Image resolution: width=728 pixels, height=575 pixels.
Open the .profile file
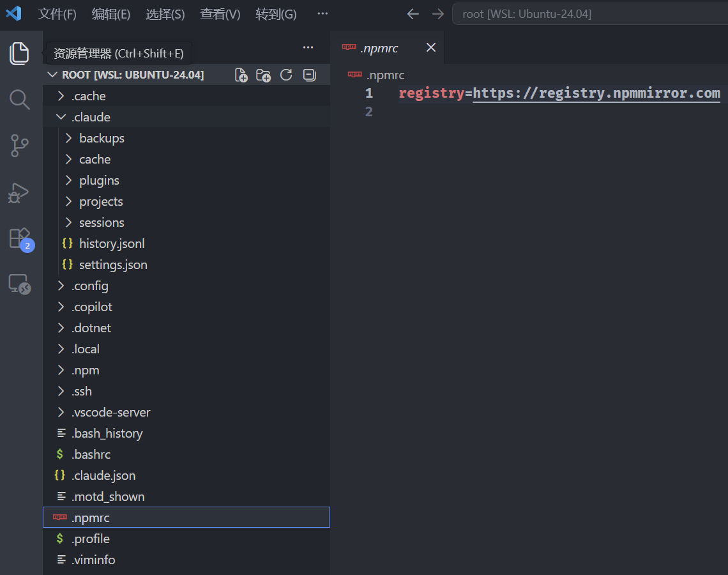(x=186, y=539)
